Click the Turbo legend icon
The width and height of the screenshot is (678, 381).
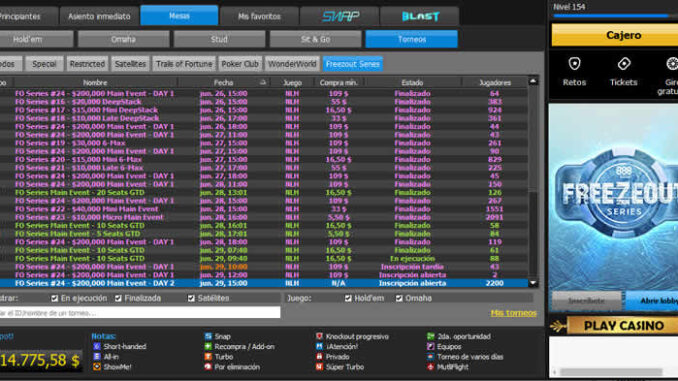click(208, 356)
